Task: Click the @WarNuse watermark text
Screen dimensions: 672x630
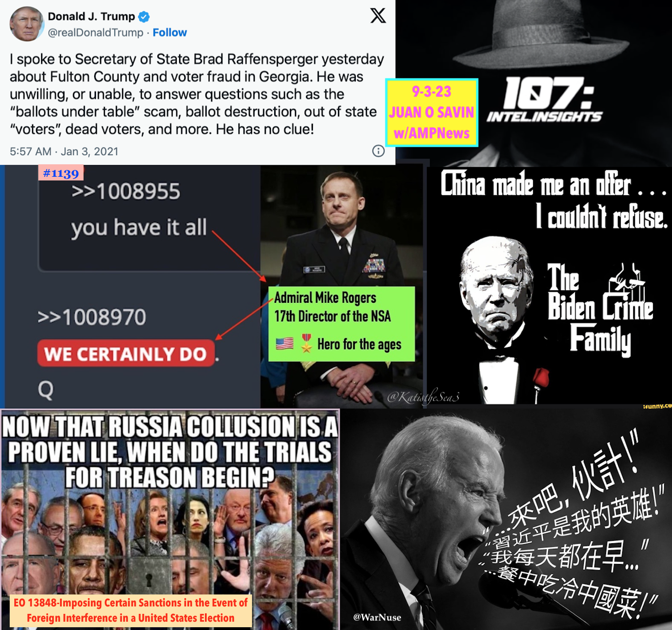Action: (x=377, y=617)
